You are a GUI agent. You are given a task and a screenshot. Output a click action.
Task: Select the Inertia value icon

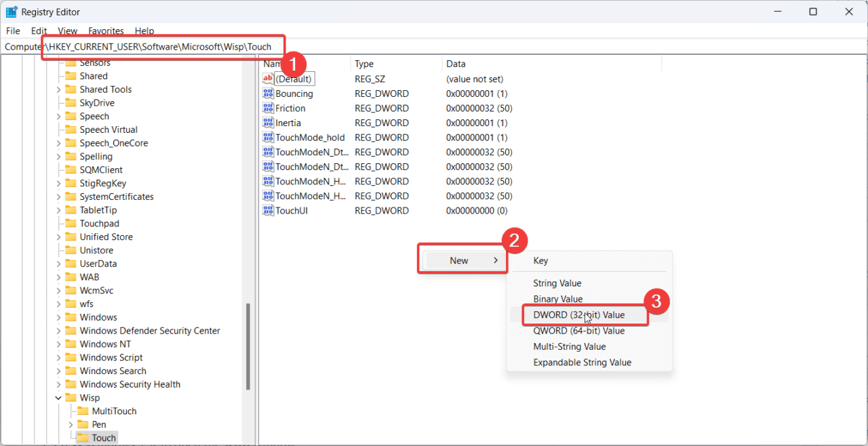268,123
